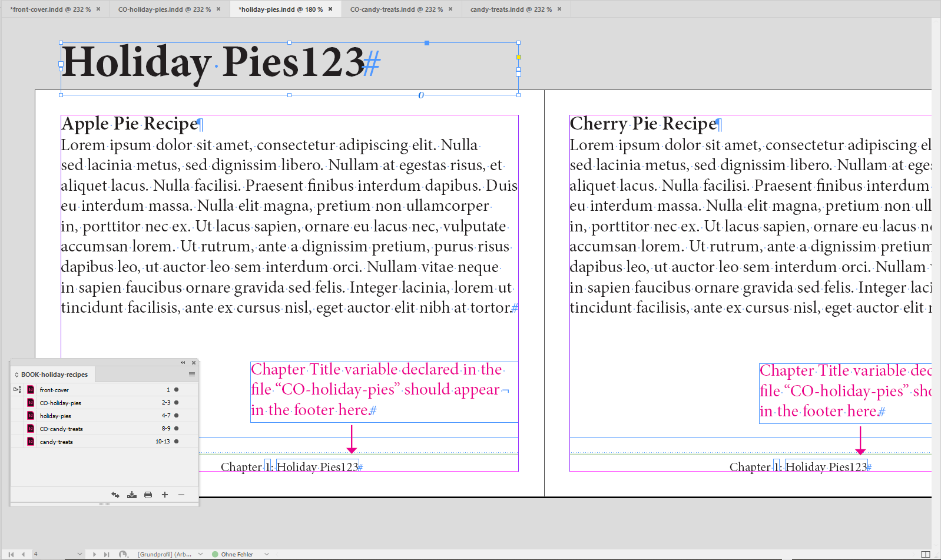Select the BOOK-holiday-recipes panel tab

coord(54,375)
